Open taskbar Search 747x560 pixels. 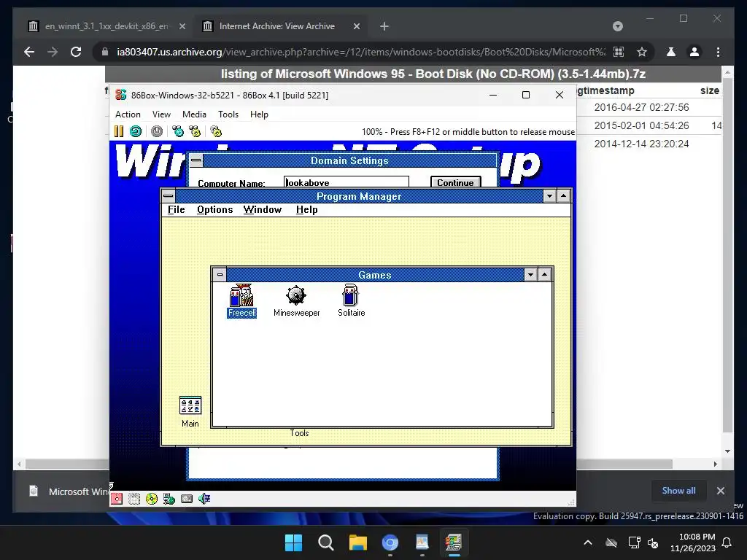click(x=326, y=542)
